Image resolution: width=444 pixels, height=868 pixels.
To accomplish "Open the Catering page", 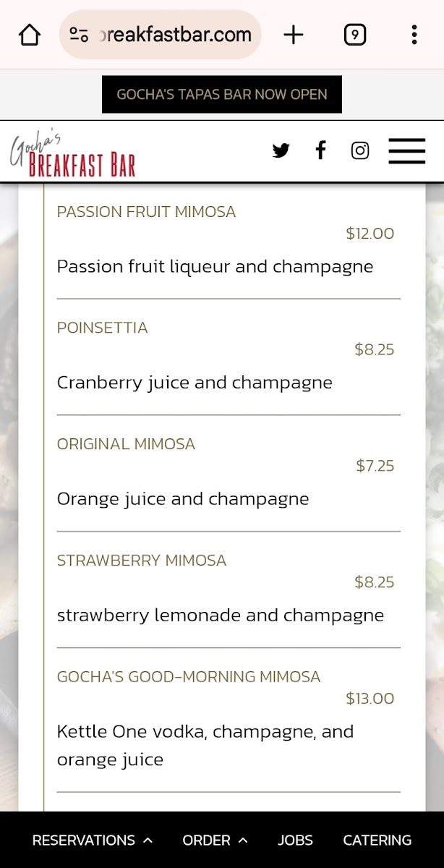I will coord(377,840).
